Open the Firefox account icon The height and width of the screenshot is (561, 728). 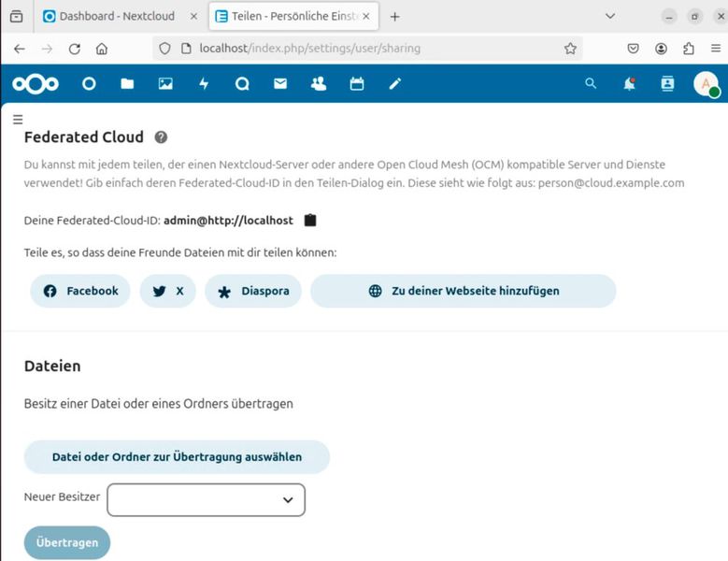click(661, 49)
